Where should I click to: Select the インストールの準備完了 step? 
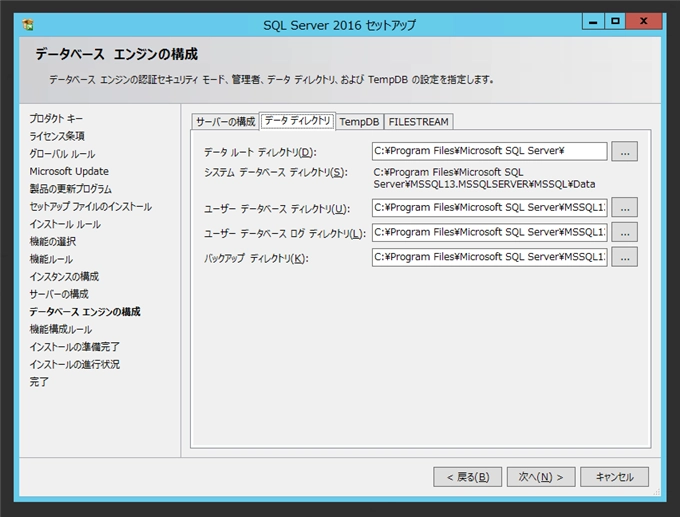point(74,347)
